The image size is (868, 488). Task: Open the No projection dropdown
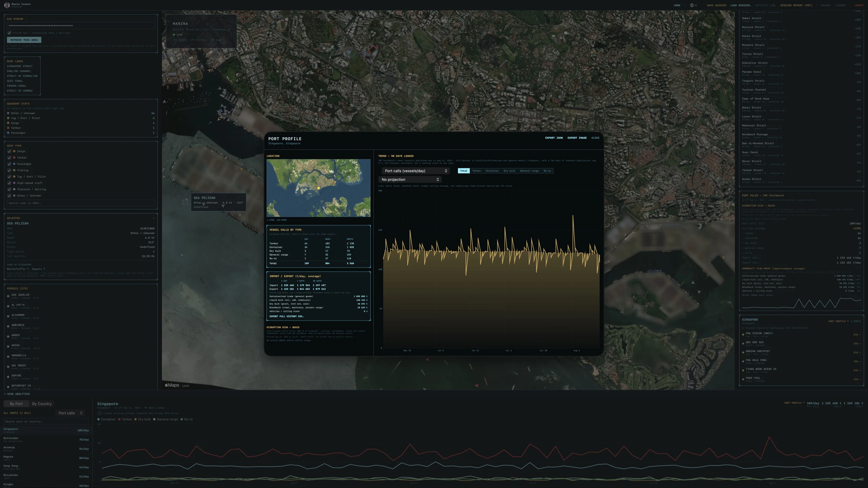[410, 180]
